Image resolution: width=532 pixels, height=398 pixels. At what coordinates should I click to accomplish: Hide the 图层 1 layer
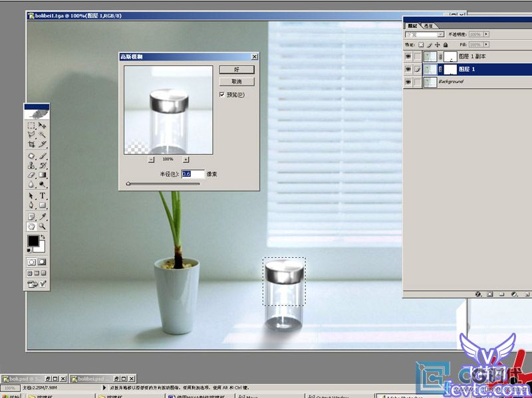(x=408, y=69)
